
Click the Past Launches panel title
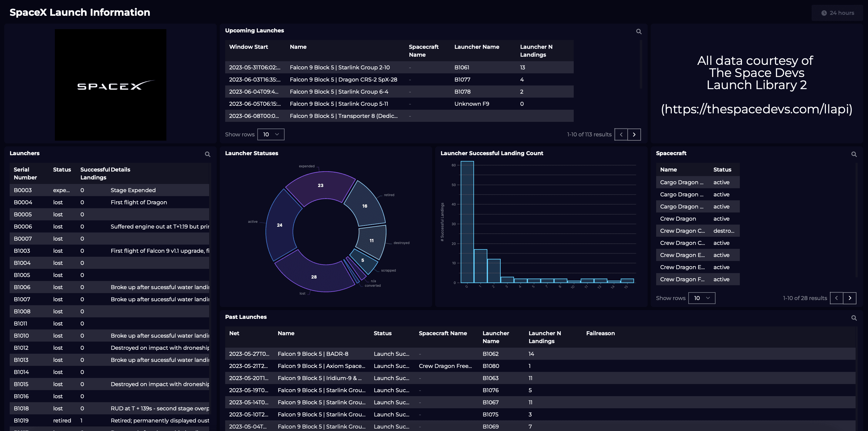click(x=246, y=317)
